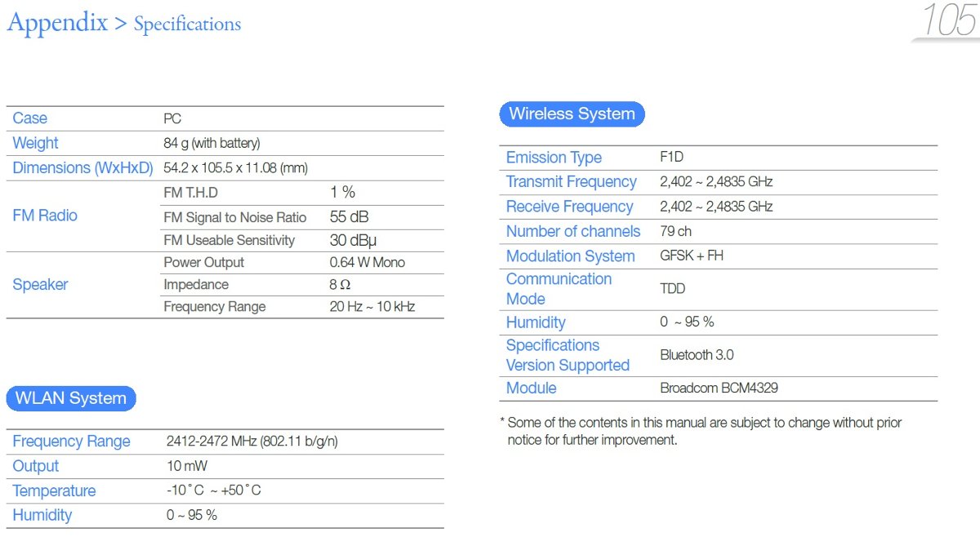Click the 'WLAN System' section badge
The width and height of the screenshot is (980, 542).
[71, 398]
